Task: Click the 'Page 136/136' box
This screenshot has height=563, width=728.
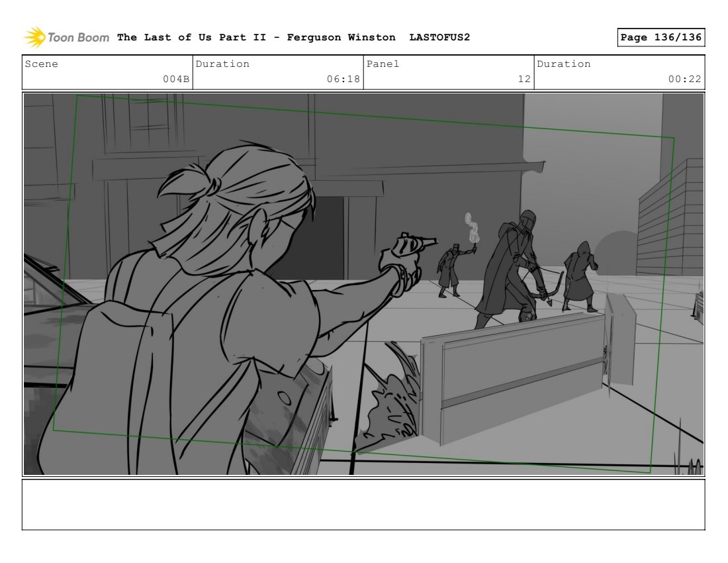Action: coord(660,37)
